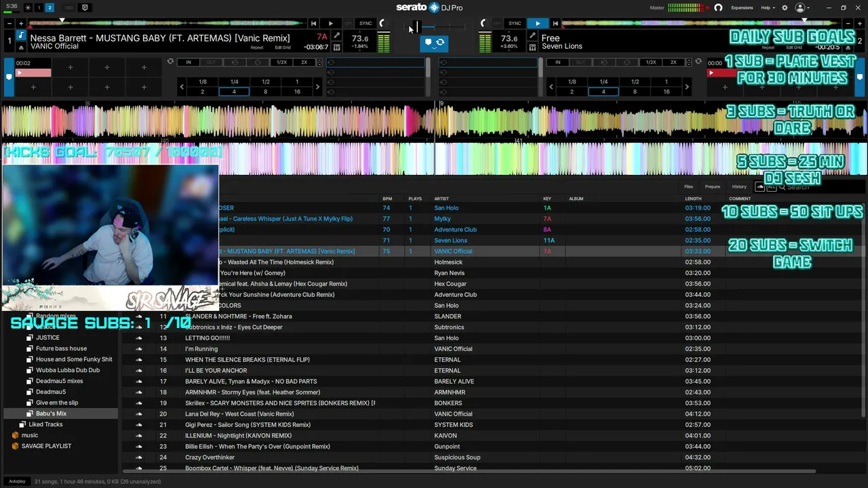Zoom out the left deck overview

click(9, 24)
